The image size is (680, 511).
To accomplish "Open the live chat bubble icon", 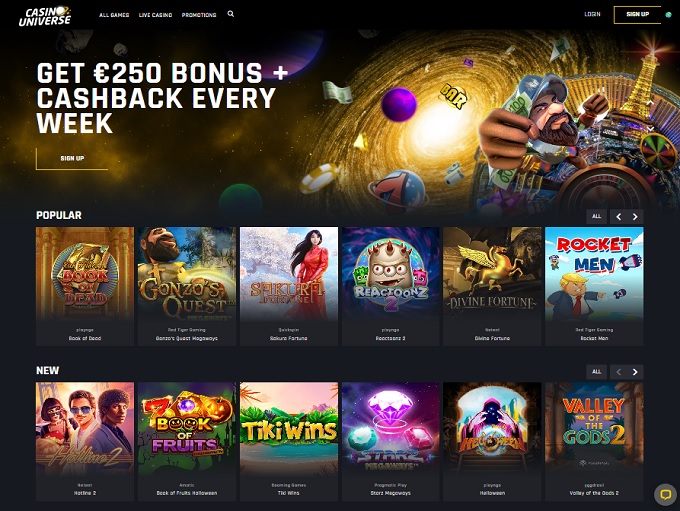I will coord(665,495).
